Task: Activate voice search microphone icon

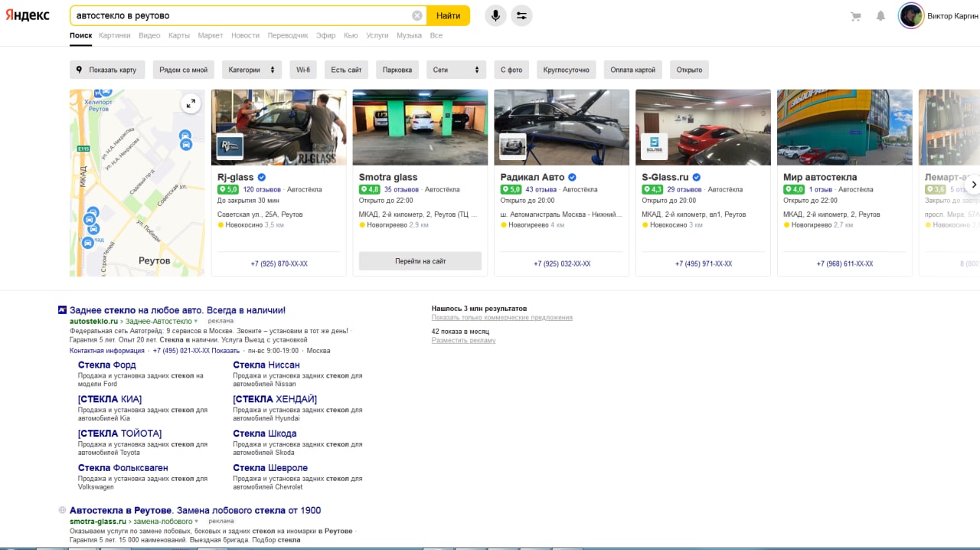Action: click(x=495, y=15)
